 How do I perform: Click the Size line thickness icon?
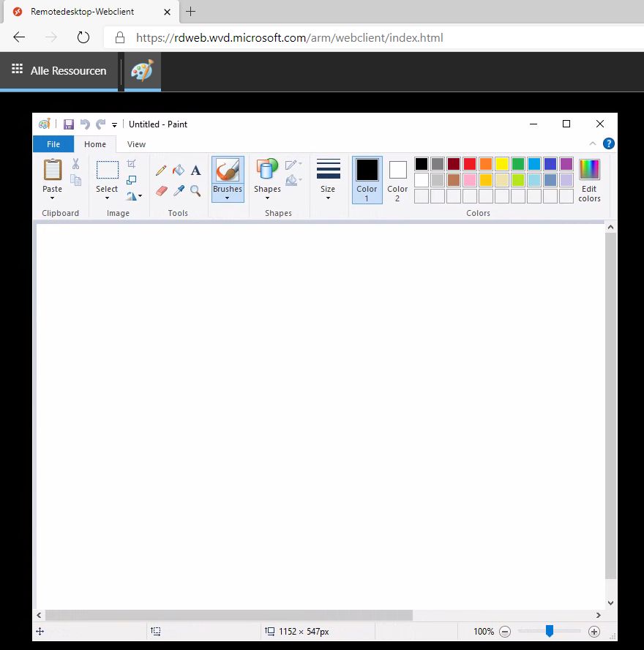[x=328, y=169]
